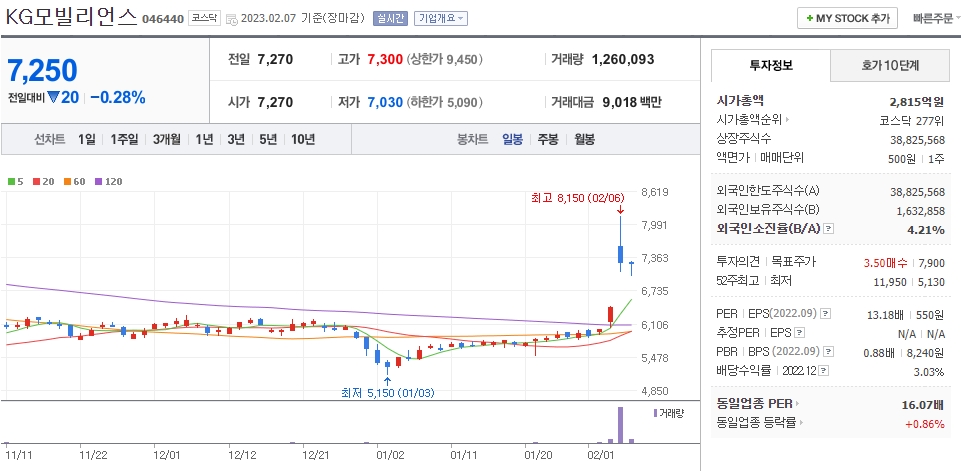Click the purple 120-day moving average legend marker
The height and width of the screenshot is (471, 961).
(99, 182)
